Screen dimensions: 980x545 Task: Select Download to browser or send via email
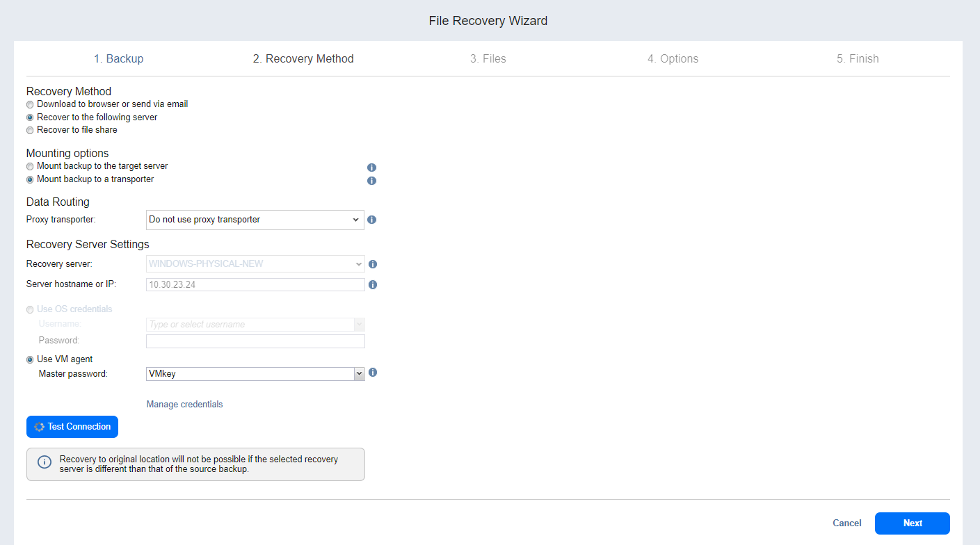coord(30,104)
